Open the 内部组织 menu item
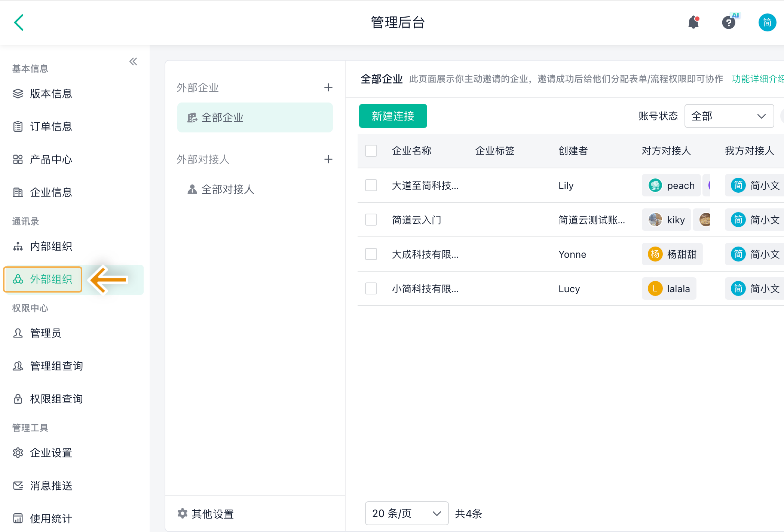The height and width of the screenshot is (532, 784). [x=51, y=246]
